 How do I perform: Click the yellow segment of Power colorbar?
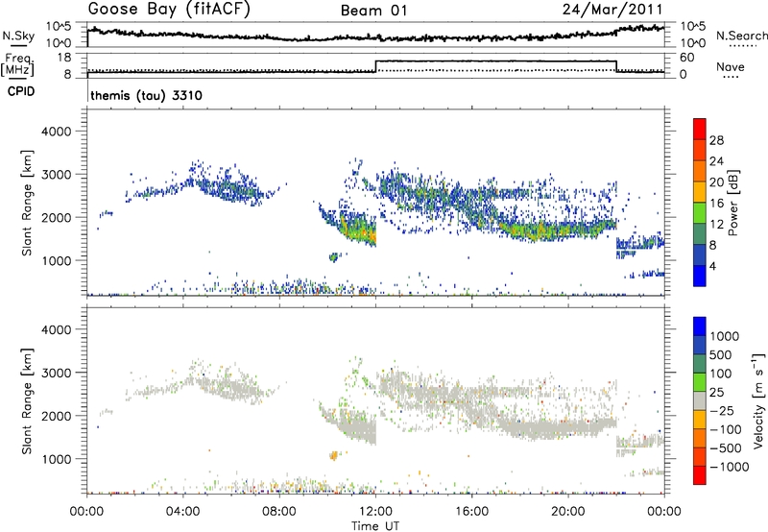[700, 191]
